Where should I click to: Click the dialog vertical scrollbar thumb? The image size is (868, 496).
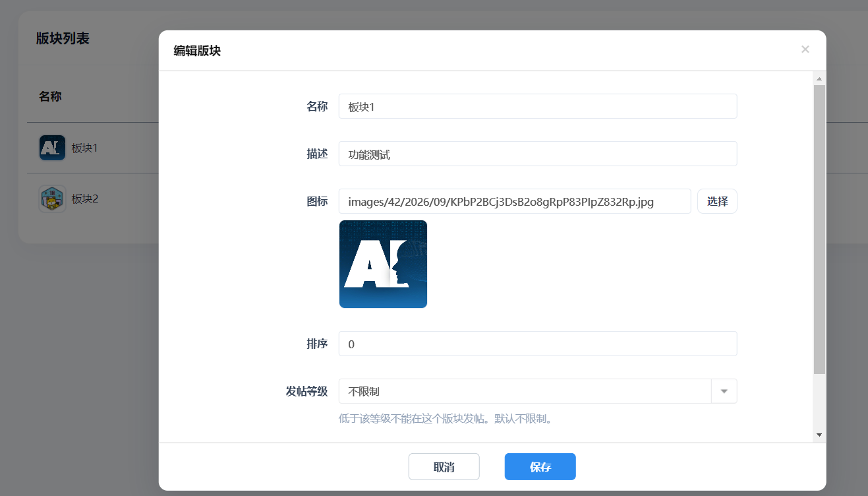(x=819, y=230)
